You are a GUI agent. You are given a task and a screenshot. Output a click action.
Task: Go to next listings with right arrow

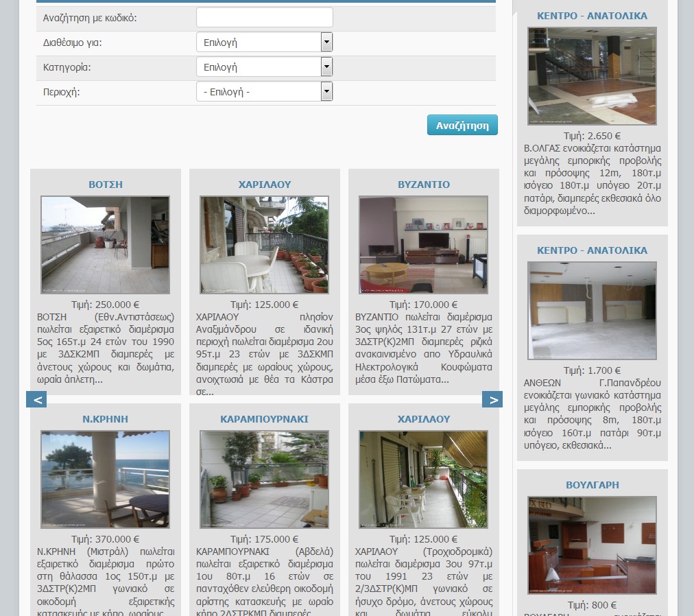point(492,399)
